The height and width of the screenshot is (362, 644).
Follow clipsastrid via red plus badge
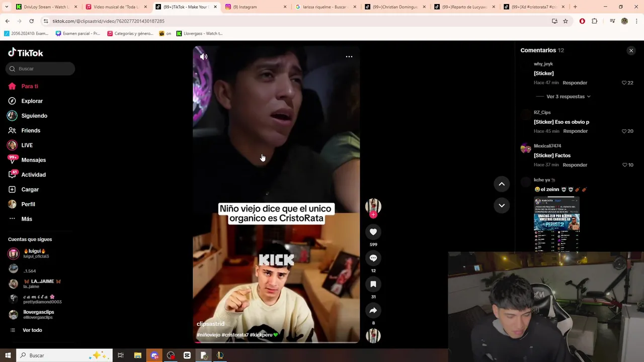[x=373, y=215]
